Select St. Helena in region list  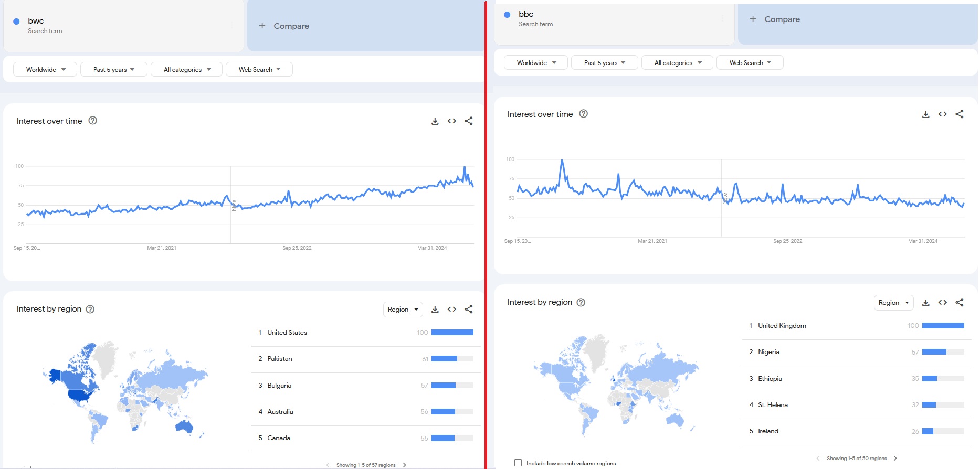(x=773, y=405)
